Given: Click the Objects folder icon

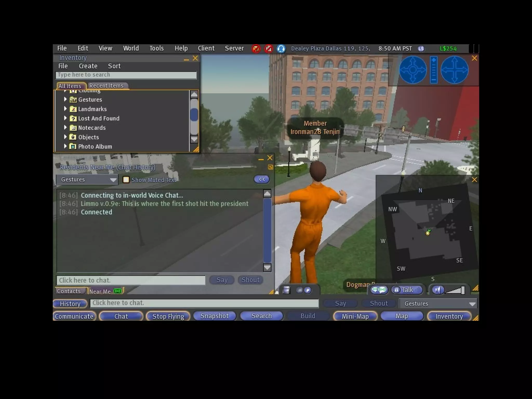Looking at the screenshot, I should (73, 137).
